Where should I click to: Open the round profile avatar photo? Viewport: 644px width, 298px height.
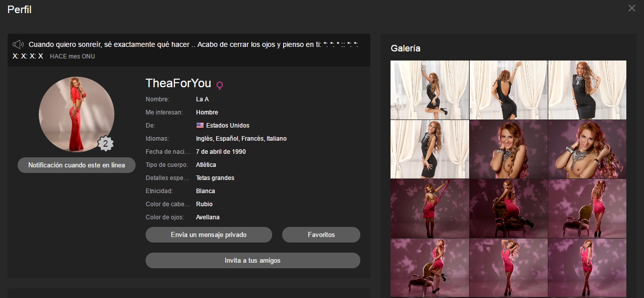77,114
